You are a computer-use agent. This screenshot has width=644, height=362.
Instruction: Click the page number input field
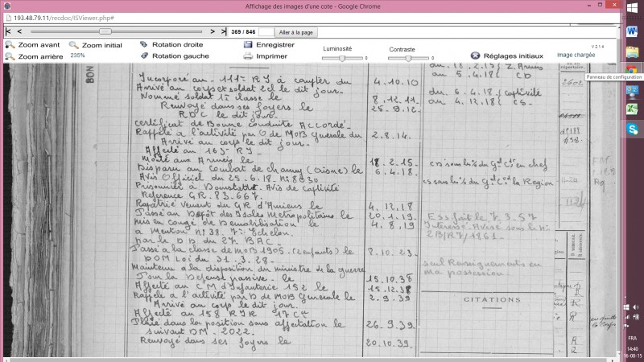pyautogui.click(x=266, y=32)
